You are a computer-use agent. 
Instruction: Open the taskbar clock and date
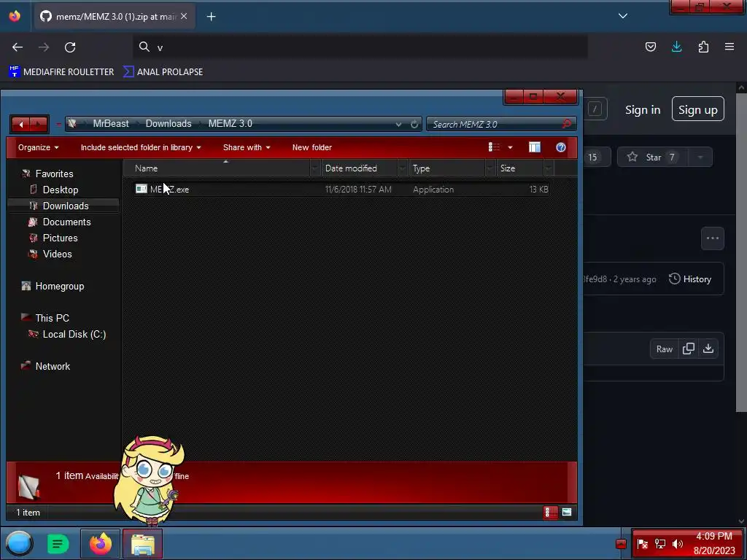pyautogui.click(x=714, y=543)
